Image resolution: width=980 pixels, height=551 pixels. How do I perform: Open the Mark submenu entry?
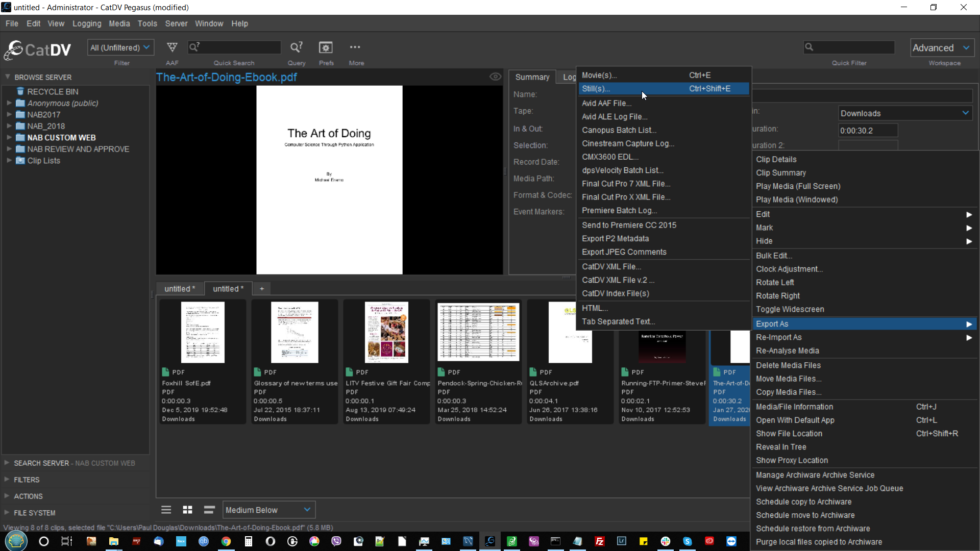pyautogui.click(x=864, y=228)
